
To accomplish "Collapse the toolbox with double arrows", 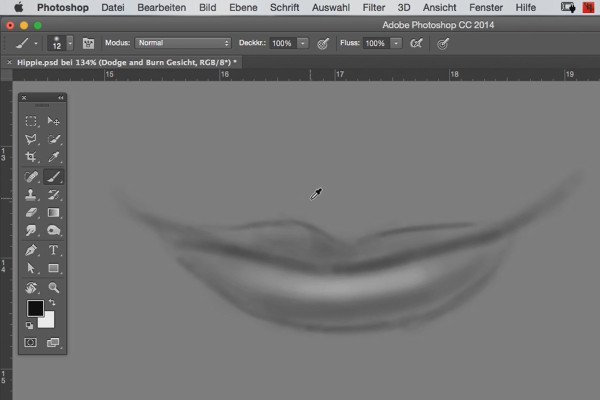I will coord(60,98).
